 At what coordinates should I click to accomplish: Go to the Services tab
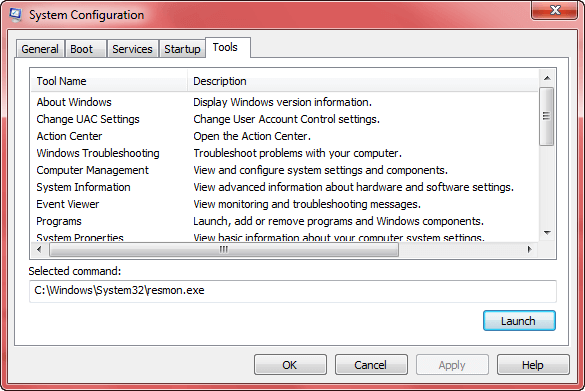tap(132, 49)
